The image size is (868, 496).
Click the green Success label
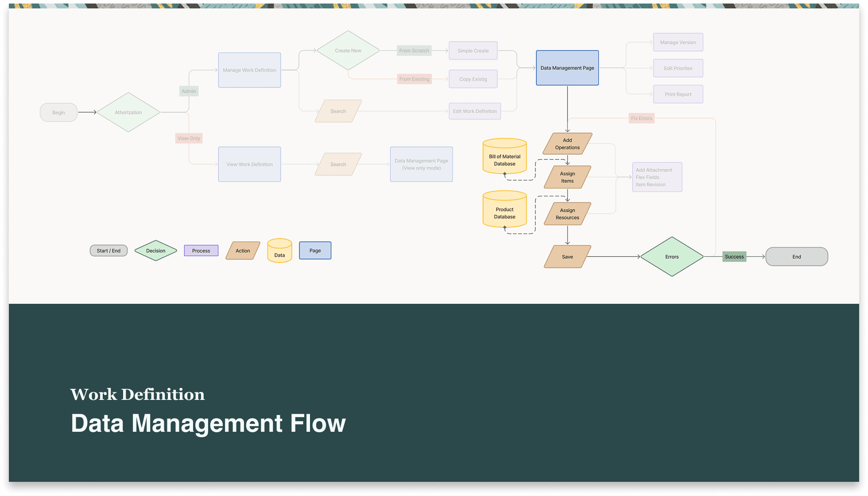(x=734, y=257)
